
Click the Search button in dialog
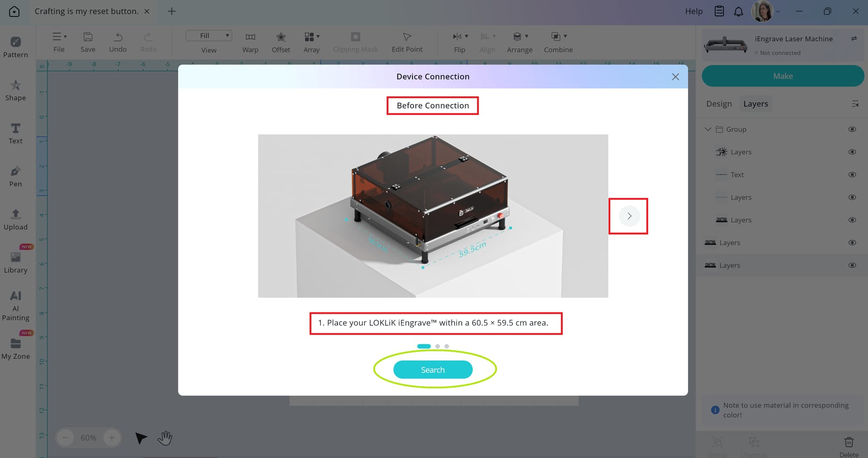(433, 370)
